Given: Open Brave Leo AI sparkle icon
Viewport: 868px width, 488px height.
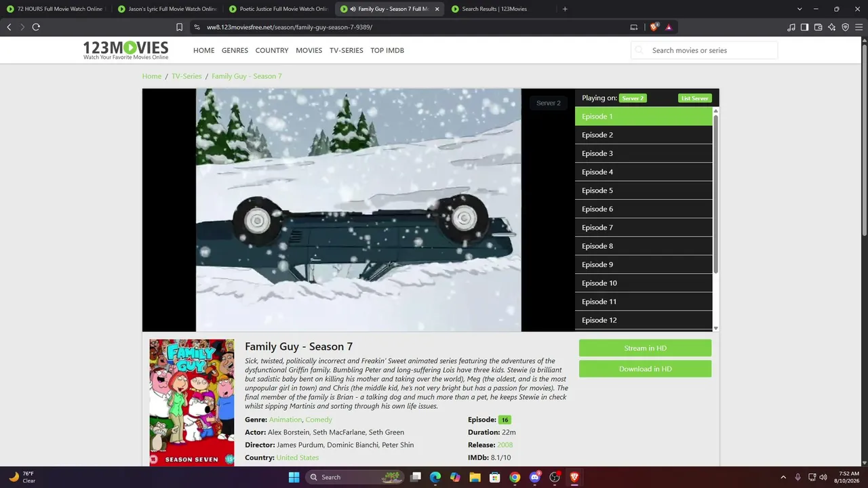Looking at the screenshot, I should pos(831,27).
